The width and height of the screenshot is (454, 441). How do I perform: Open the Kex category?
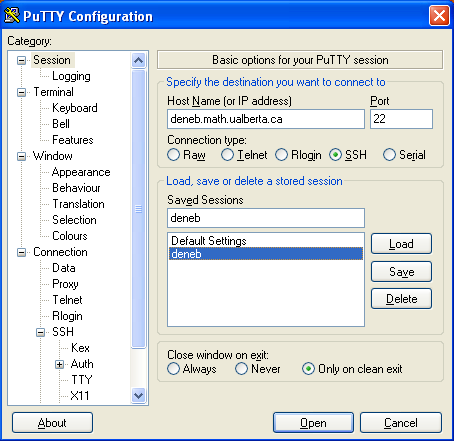[x=80, y=348]
